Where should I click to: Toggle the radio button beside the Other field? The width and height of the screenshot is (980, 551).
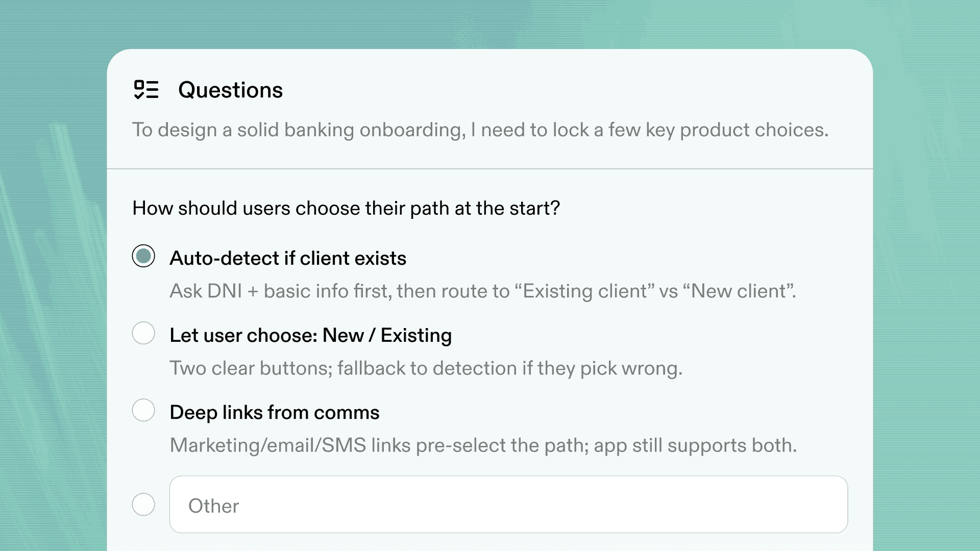coord(143,505)
